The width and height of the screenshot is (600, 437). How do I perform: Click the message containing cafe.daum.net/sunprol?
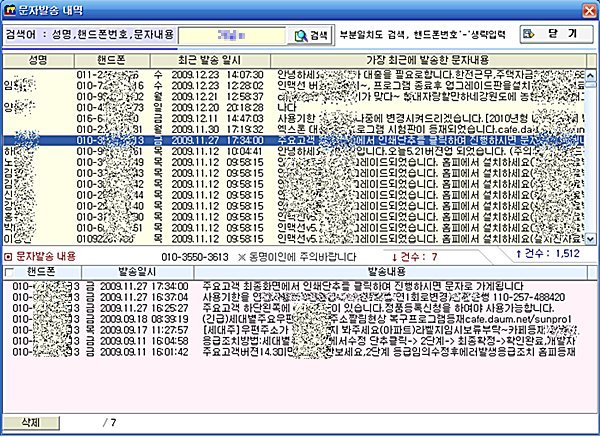click(386, 319)
